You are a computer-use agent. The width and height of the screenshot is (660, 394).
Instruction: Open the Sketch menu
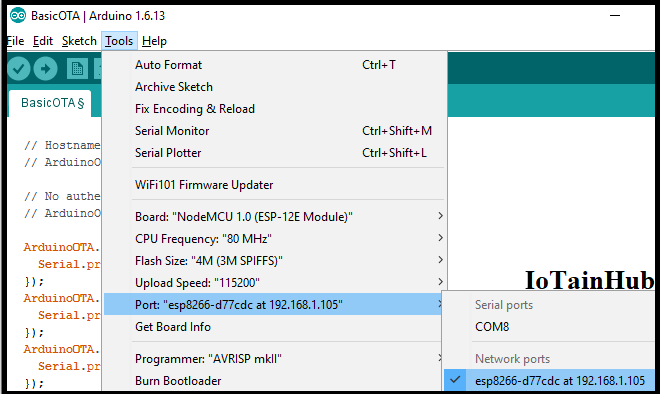tap(79, 41)
